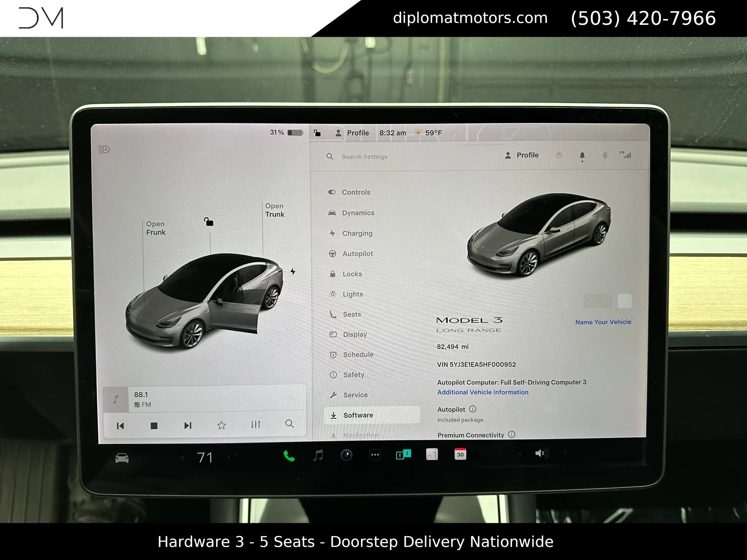This screenshot has height=560, width=747.
Task: Check notifications via the bell icon
Action: [582, 155]
